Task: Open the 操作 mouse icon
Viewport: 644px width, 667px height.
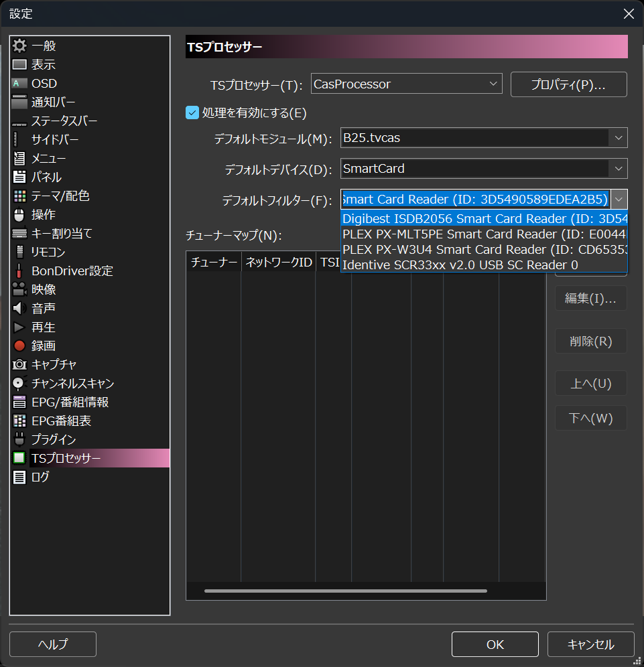Action: 19,214
